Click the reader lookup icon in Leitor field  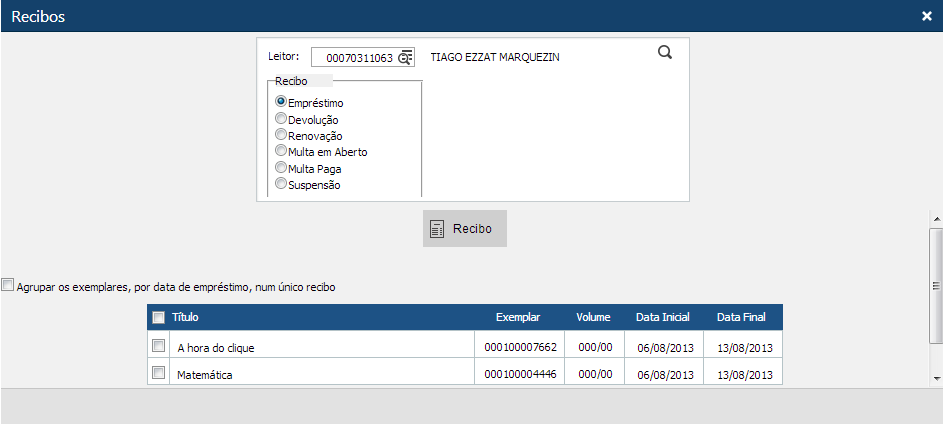[x=405, y=58]
